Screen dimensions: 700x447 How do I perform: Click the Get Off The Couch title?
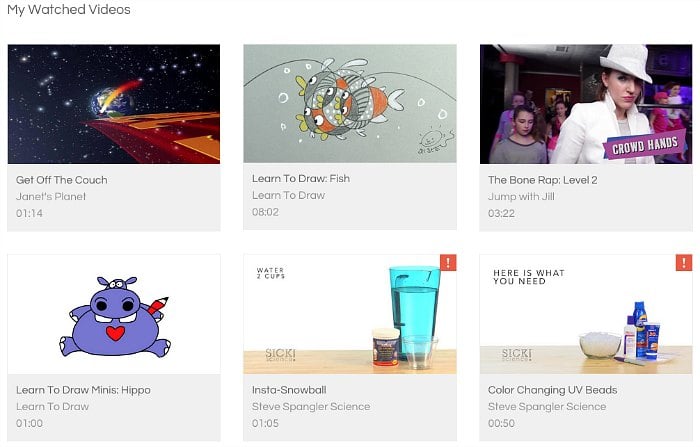pos(62,180)
